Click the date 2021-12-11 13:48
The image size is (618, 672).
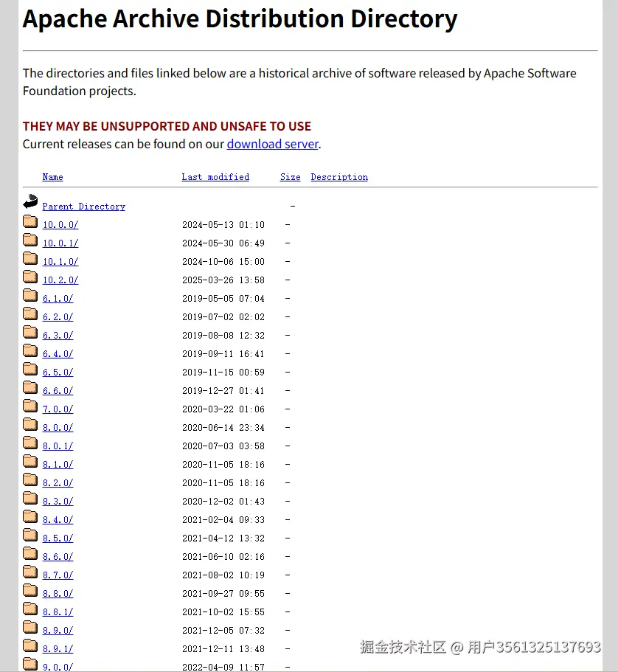click(x=223, y=648)
